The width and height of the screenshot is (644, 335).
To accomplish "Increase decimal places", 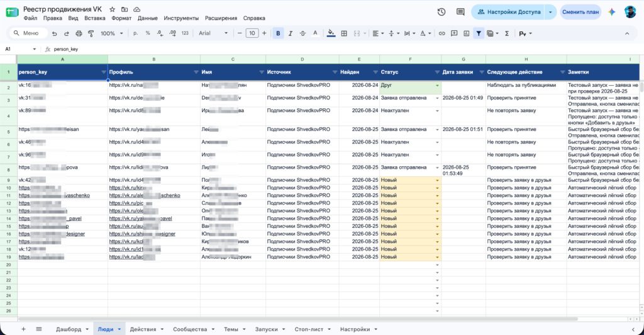I will coord(172,33).
